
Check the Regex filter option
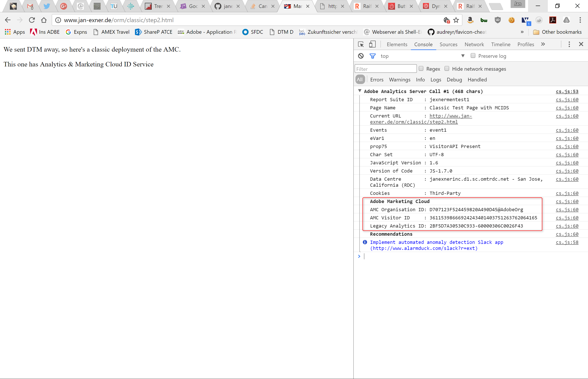[x=421, y=69]
